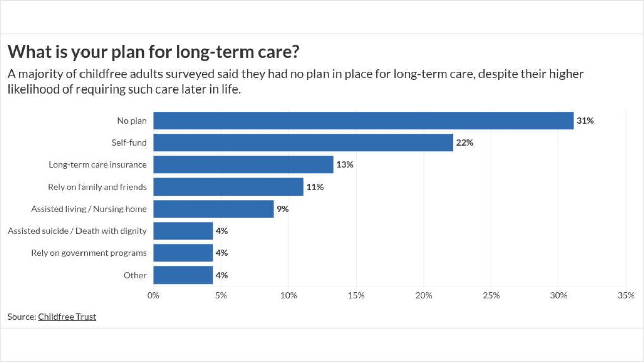This screenshot has width=644, height=362.
Task: Click the Assisted living / Nursing home bar
Action: coord(213,209)
